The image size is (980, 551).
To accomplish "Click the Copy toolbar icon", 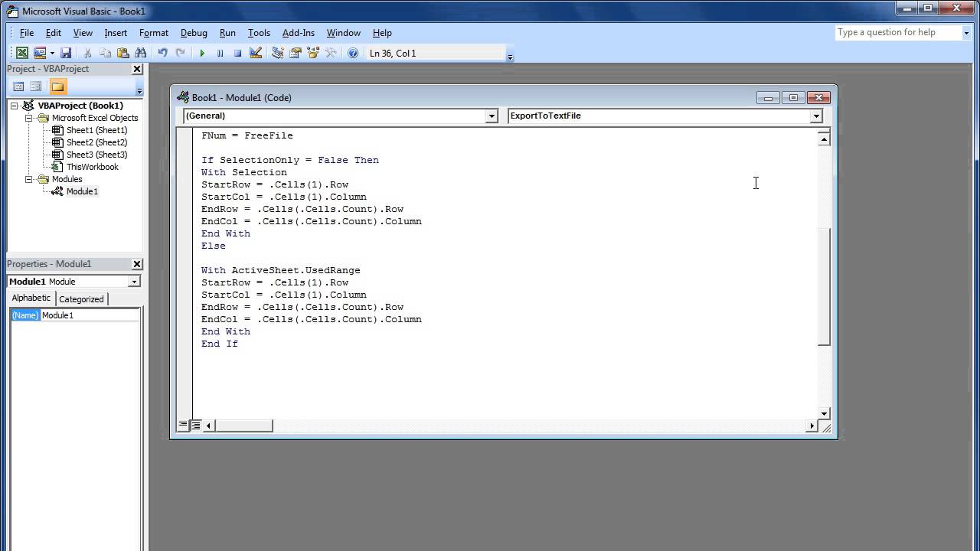I will pos(105,53).
